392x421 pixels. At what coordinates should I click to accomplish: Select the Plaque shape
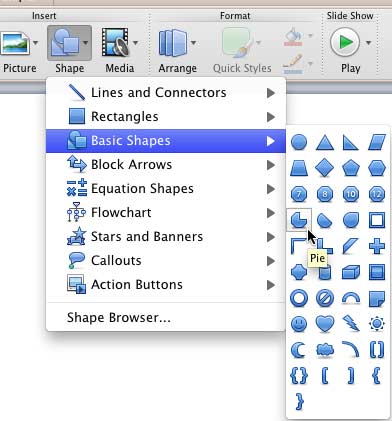tap(299, 272)
